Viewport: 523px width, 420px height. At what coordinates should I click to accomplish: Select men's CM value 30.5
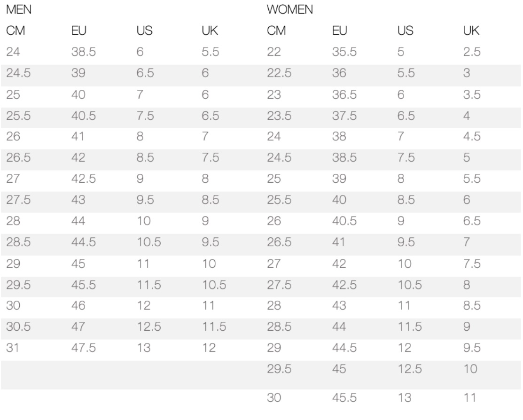coord(18,326)
